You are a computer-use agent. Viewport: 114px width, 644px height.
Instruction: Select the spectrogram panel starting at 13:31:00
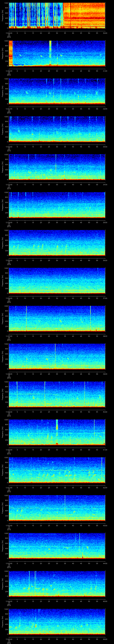pos(57,91)
